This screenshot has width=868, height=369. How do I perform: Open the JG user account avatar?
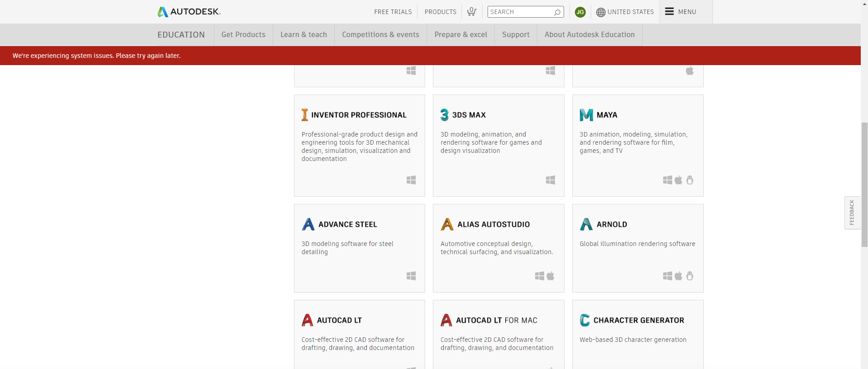pos(580,12)
